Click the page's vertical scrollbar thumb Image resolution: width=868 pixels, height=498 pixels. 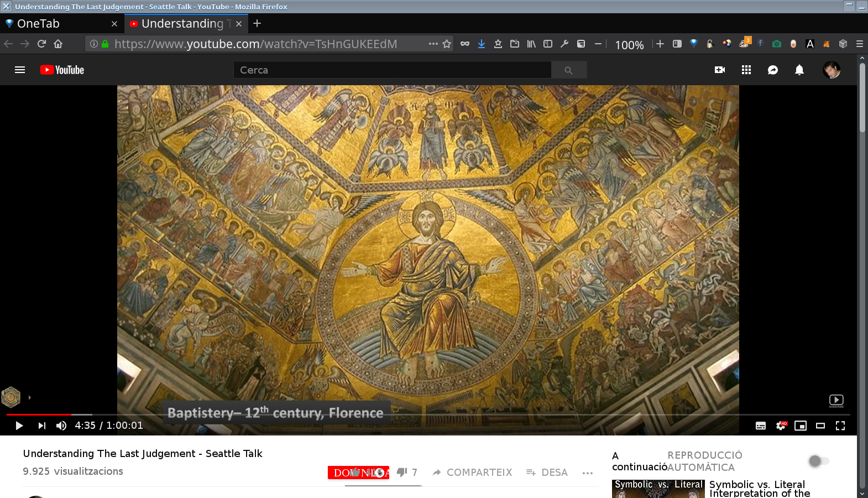pos(862,97)
